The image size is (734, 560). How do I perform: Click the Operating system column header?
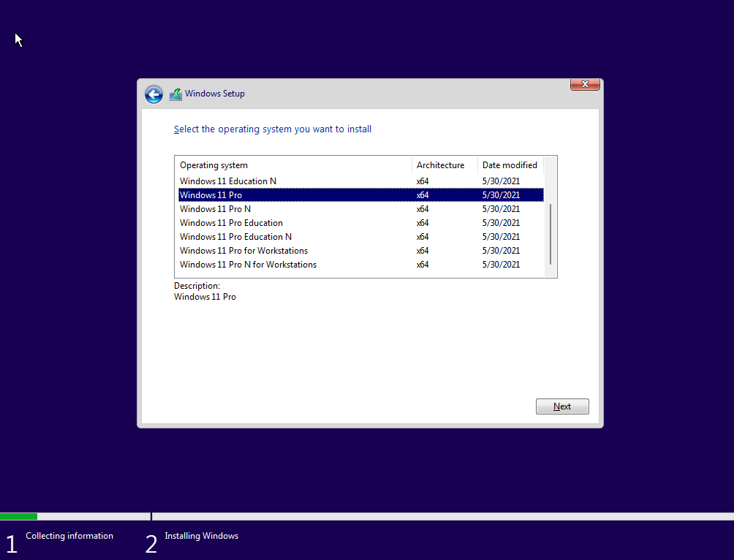point(292,165)
